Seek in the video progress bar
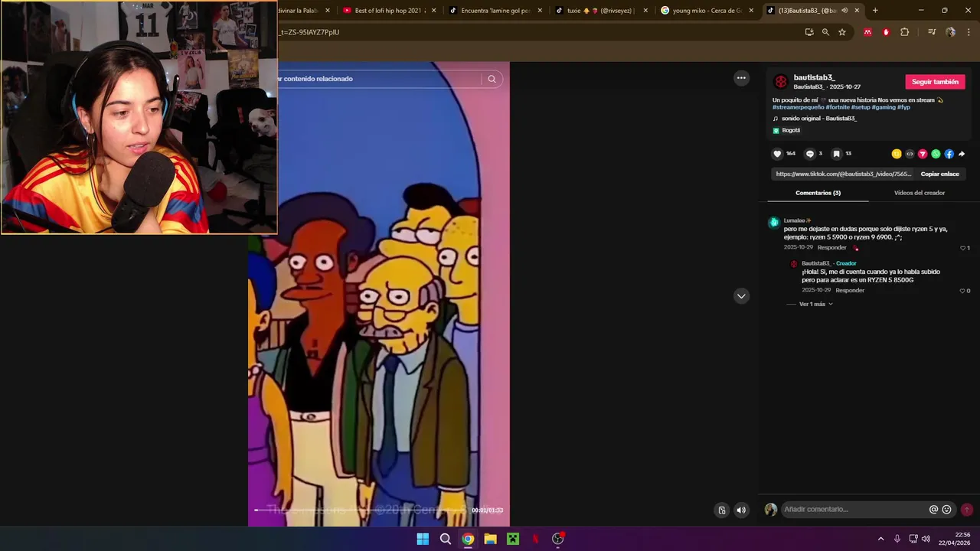980x551 pixels. pyautogui.click(x=361, y=510)
